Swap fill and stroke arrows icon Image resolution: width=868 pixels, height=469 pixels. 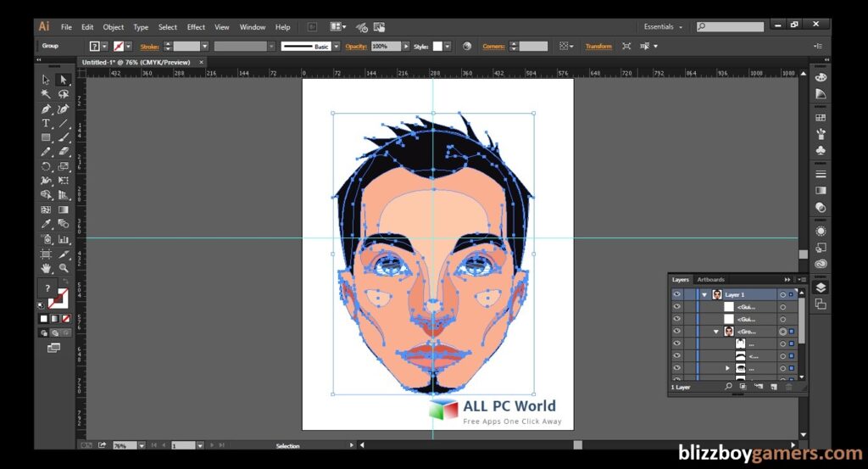coord(65,282)
